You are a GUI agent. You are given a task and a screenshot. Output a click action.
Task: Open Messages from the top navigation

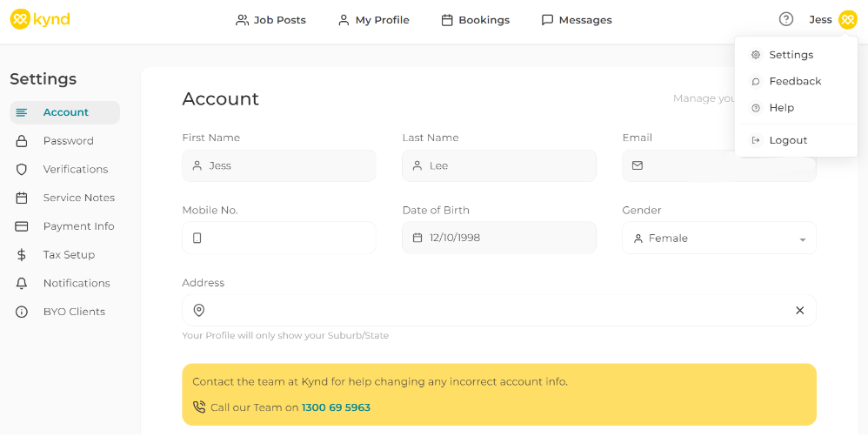576,20
